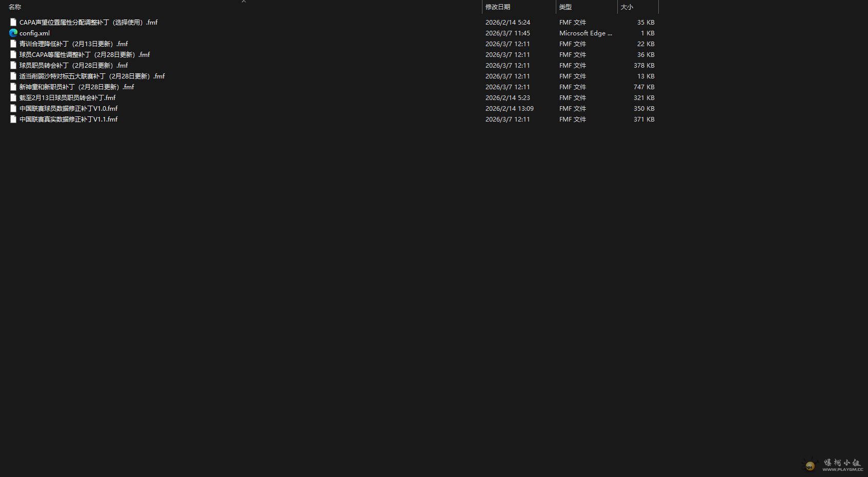
Task: Select the file 中国联赛真实数据修正补丁V1.1.fmf
Action: (68, 119)
